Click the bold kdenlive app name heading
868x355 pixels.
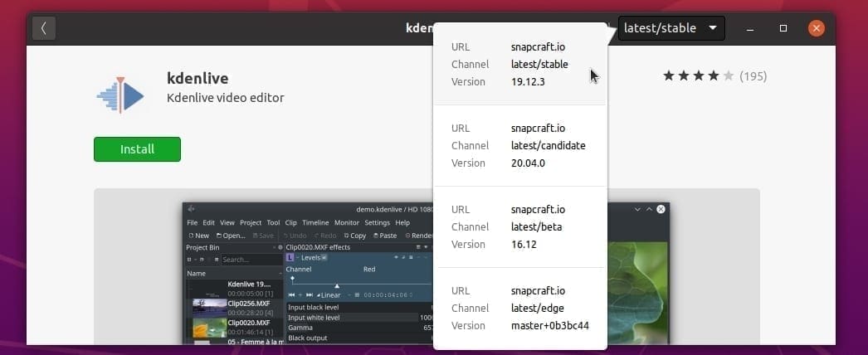(x=197, y=78)
